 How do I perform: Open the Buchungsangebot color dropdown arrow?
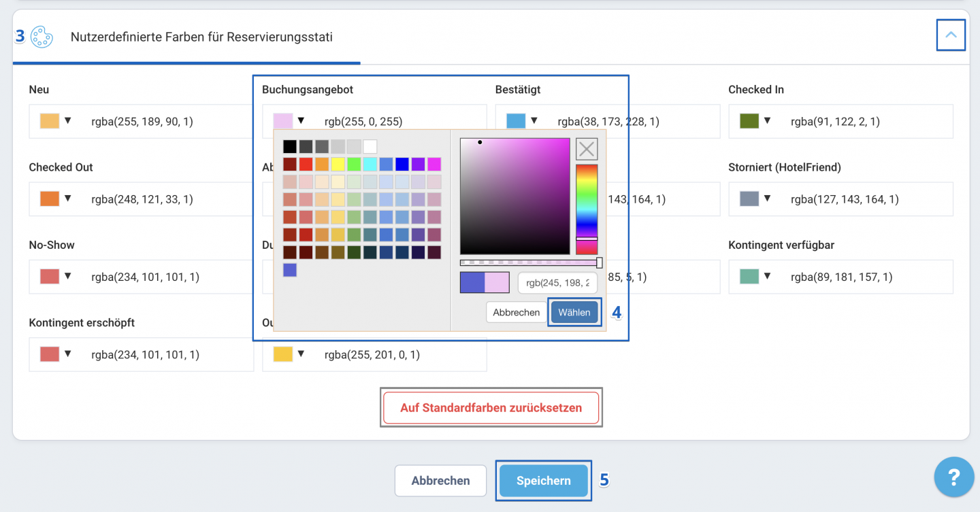click(301, 121)
